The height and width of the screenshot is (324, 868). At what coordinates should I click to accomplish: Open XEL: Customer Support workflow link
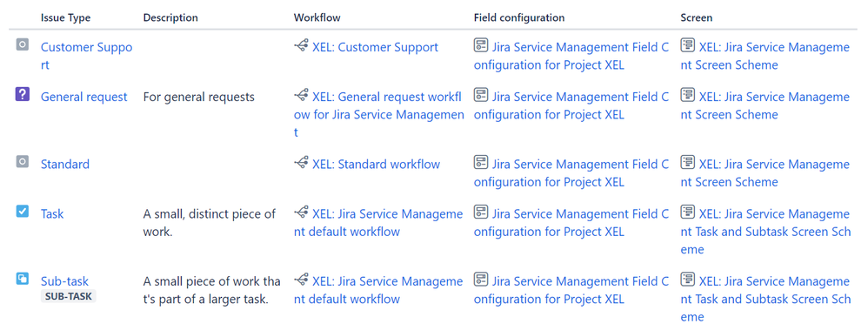[x=376, y=47]
